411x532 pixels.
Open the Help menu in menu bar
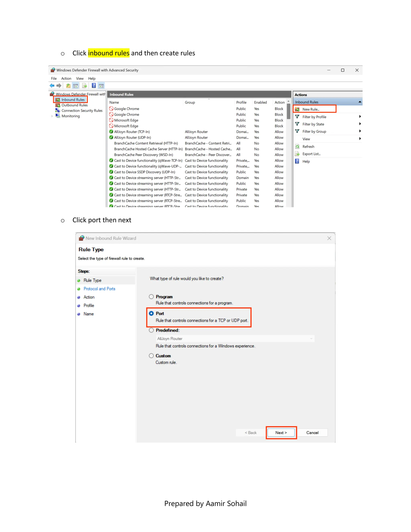pos(92,78)
